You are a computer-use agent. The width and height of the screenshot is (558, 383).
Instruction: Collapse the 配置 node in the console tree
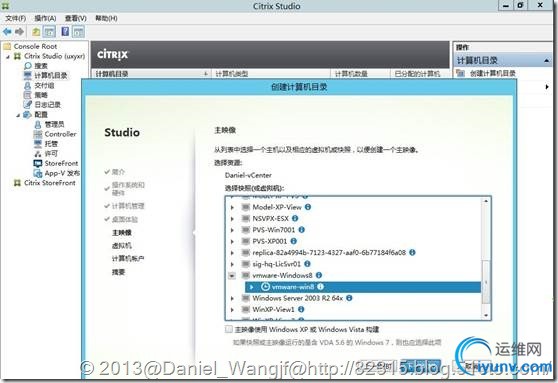coord(18,115)
